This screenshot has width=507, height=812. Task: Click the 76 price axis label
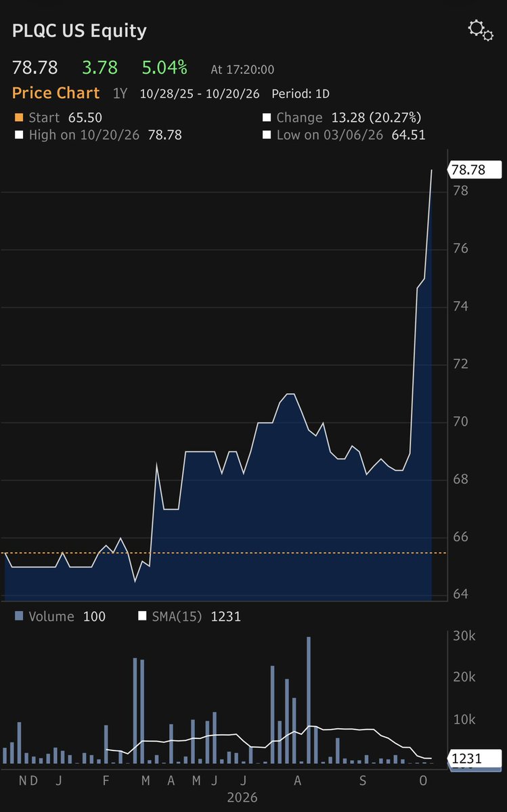click(462, 249)
